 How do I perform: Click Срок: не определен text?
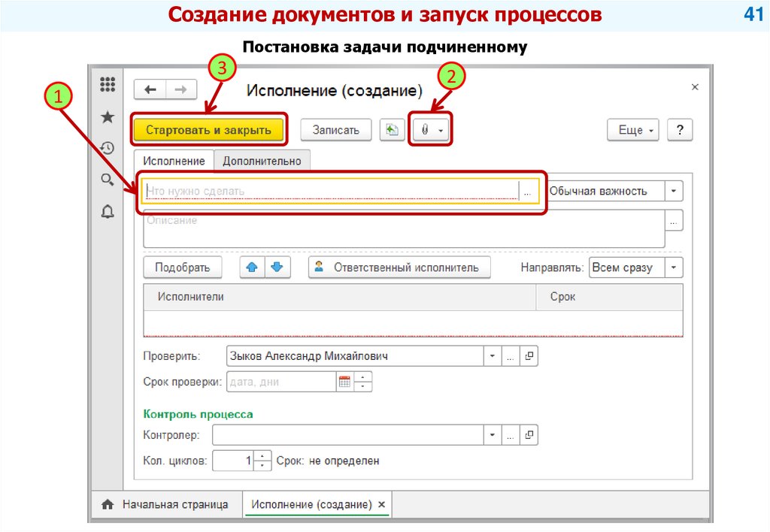pos(328,461)
